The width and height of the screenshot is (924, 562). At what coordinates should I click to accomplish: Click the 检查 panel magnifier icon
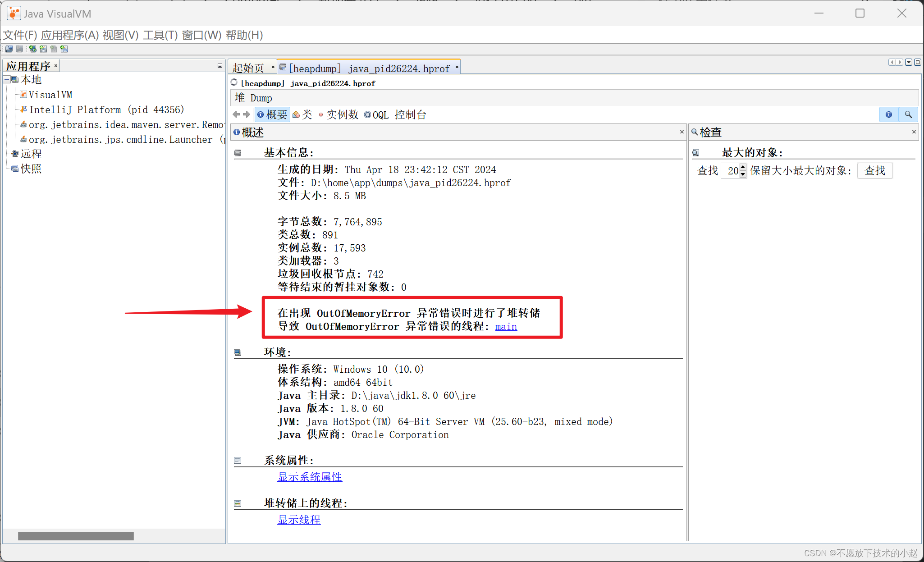(695, 132)
